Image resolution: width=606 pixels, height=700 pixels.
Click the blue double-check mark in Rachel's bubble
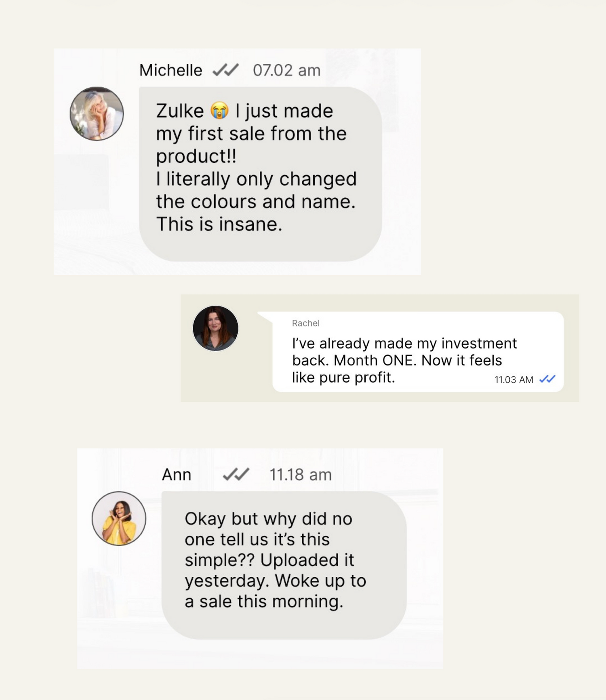(x=547, y=379)
